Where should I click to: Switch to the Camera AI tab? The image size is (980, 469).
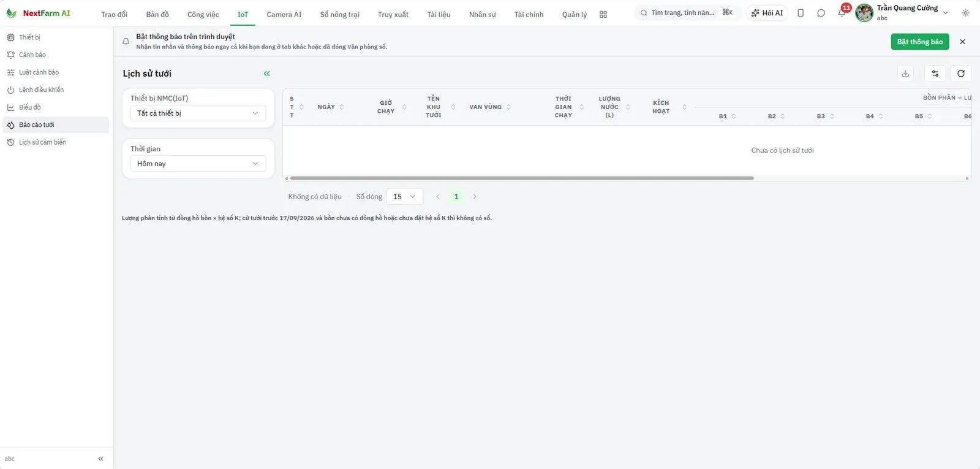click(x=284, y=15)
